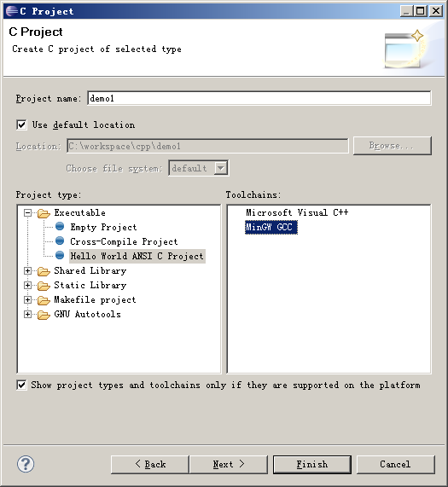This screenshot has width=448, height=487.
Task: Click the Cross-Compile Project blue icon
Action: click(60, 241)
